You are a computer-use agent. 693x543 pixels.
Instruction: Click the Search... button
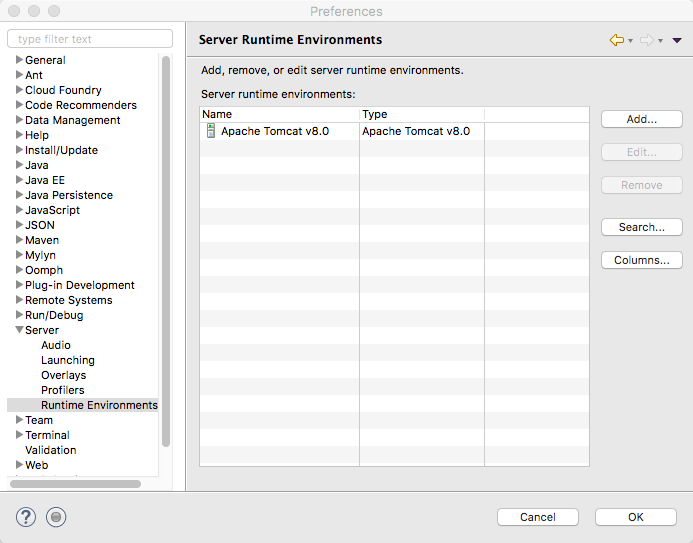coord(642,227)
